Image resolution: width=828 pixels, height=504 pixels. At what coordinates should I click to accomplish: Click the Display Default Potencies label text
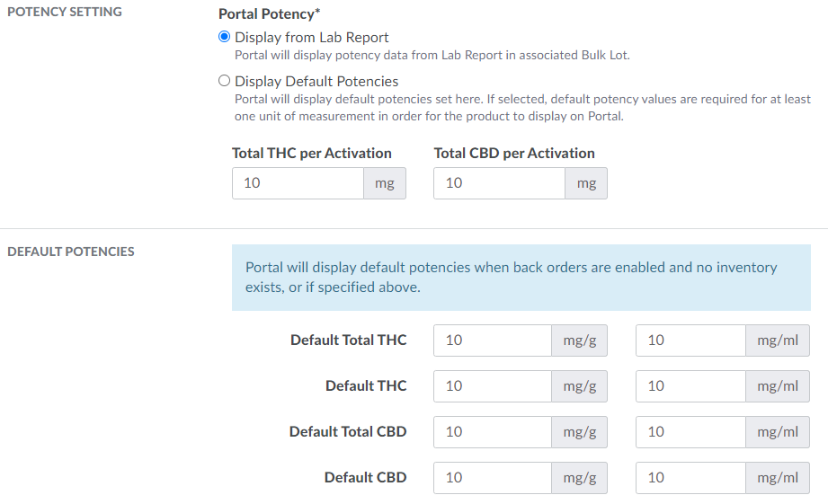click(316, 81)
